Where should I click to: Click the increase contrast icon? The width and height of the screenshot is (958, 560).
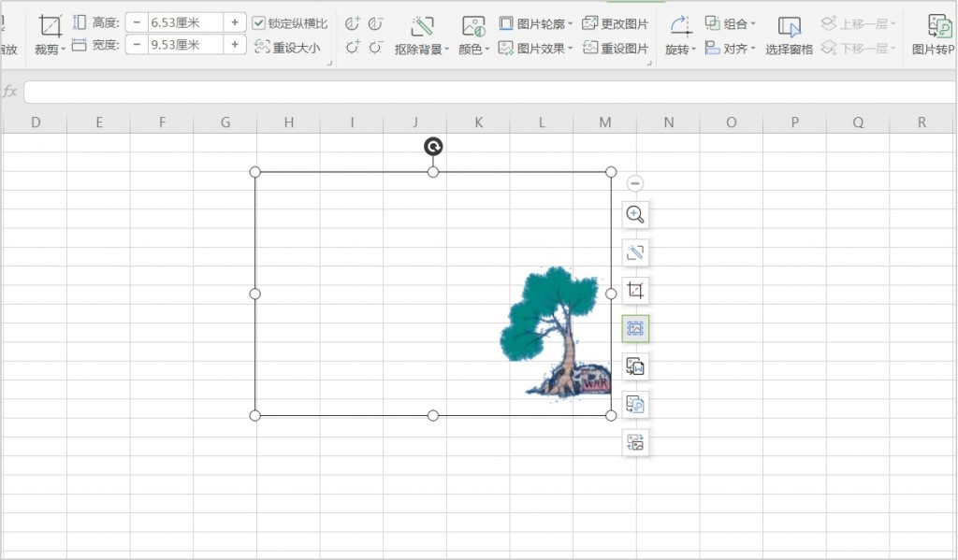tap(352, 23)
